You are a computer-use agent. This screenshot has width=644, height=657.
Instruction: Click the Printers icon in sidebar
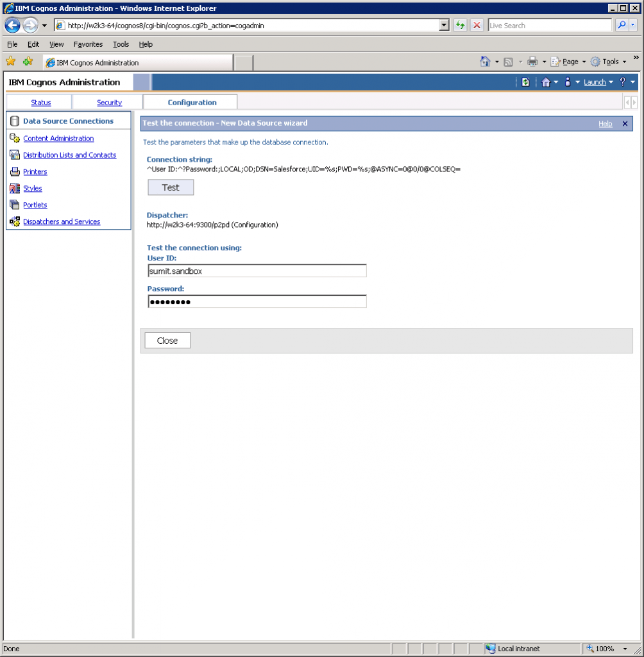[15, 172]
